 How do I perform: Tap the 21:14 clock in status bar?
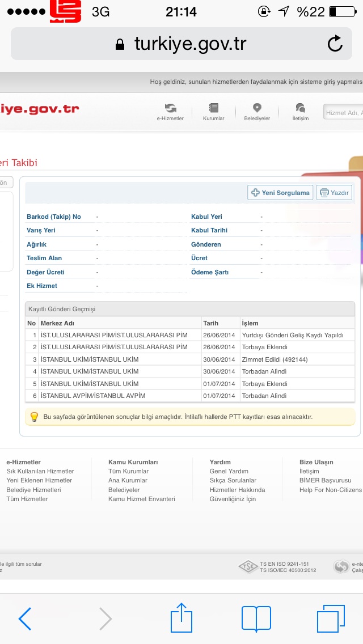[x=181, y=12]
